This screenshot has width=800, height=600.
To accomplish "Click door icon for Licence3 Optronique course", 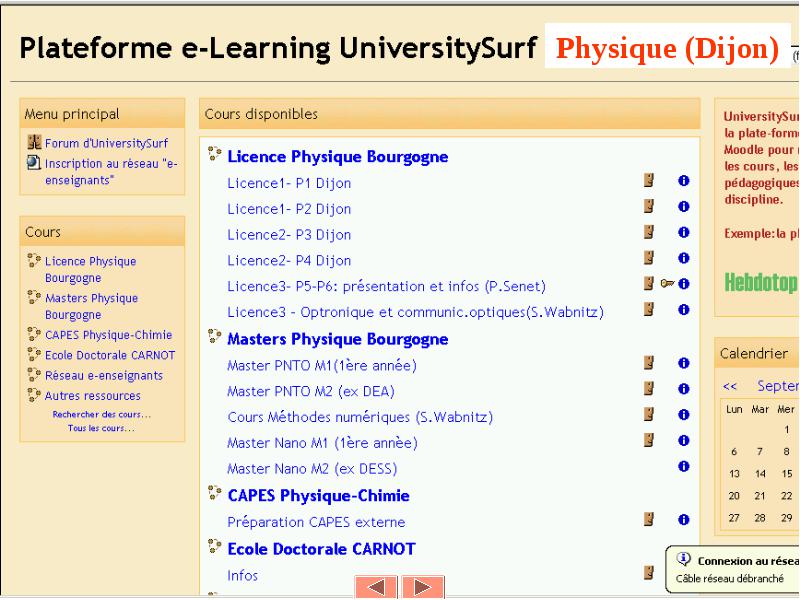I will (649, 309).
